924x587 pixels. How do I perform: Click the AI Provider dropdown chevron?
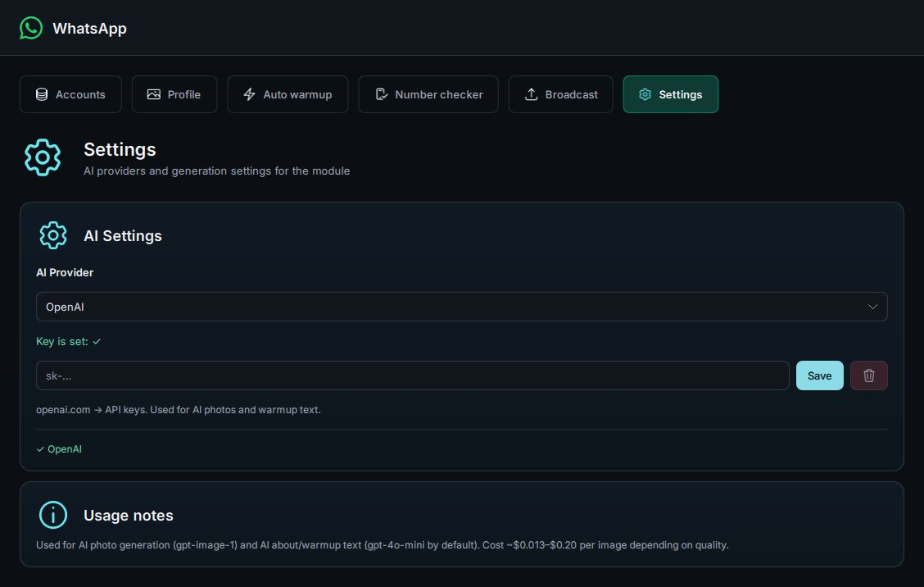point(872,307)
